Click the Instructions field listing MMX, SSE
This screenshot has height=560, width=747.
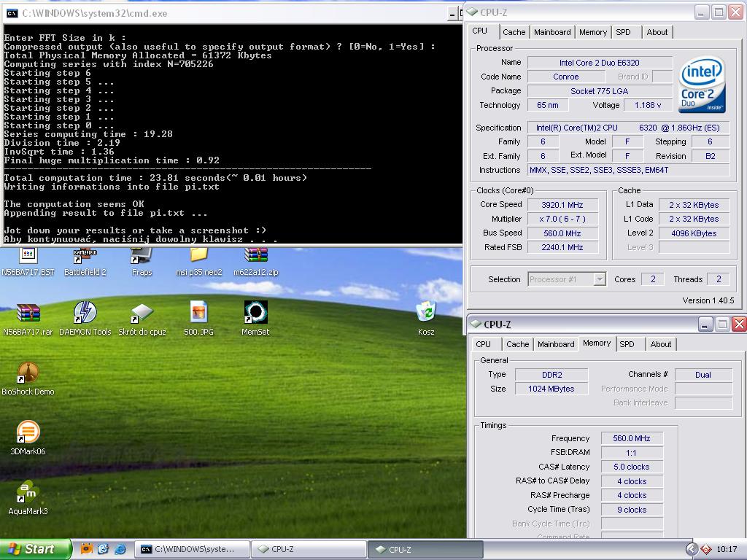coord(628,170)
